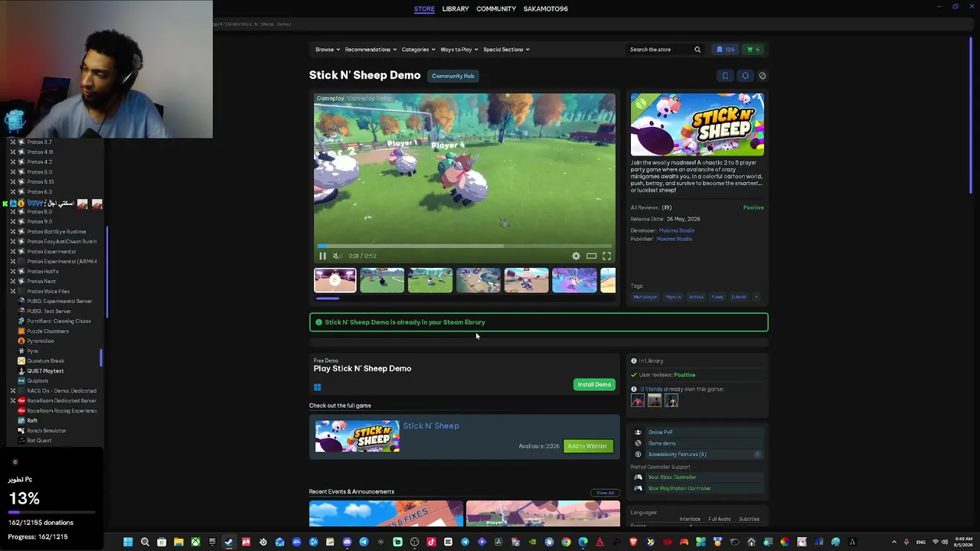
Task: Toggle follow with the bell icon
Action: coord(745,76)
